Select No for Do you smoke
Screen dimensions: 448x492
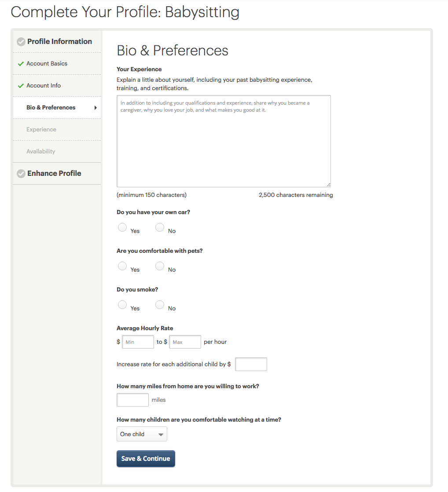click(x=160, y=305)
